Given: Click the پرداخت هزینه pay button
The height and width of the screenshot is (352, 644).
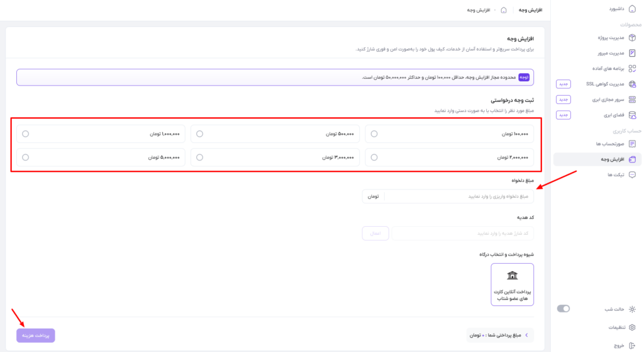Looking at the screenshot, I should (36, 336).
